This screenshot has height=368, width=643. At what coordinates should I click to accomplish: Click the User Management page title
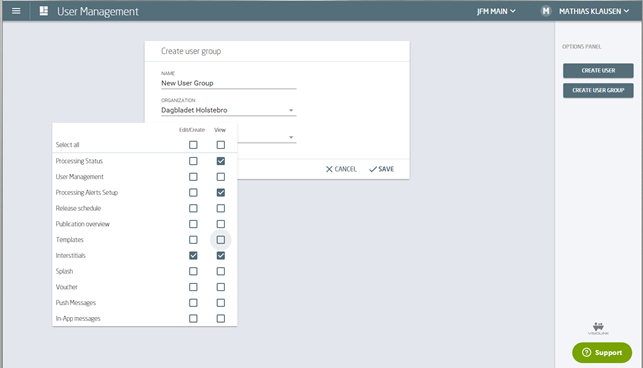click(x=98, y=11)
